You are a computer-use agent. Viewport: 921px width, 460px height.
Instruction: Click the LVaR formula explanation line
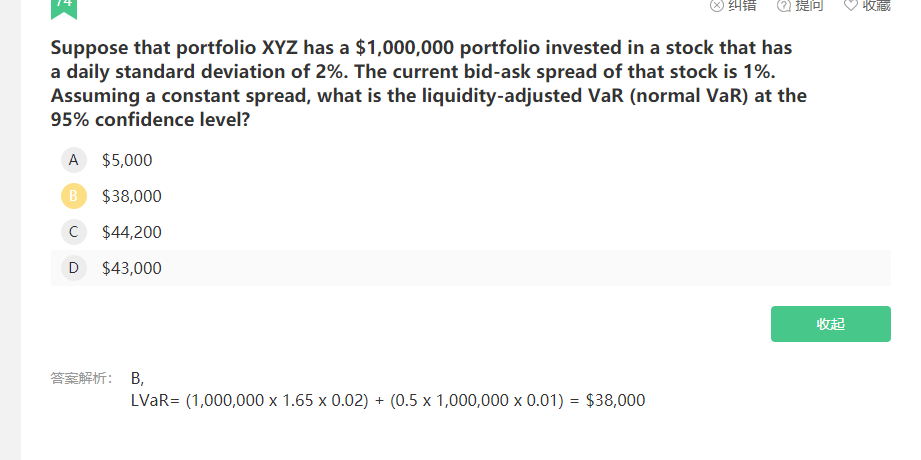pyautogui.click(x=388, y=401)
